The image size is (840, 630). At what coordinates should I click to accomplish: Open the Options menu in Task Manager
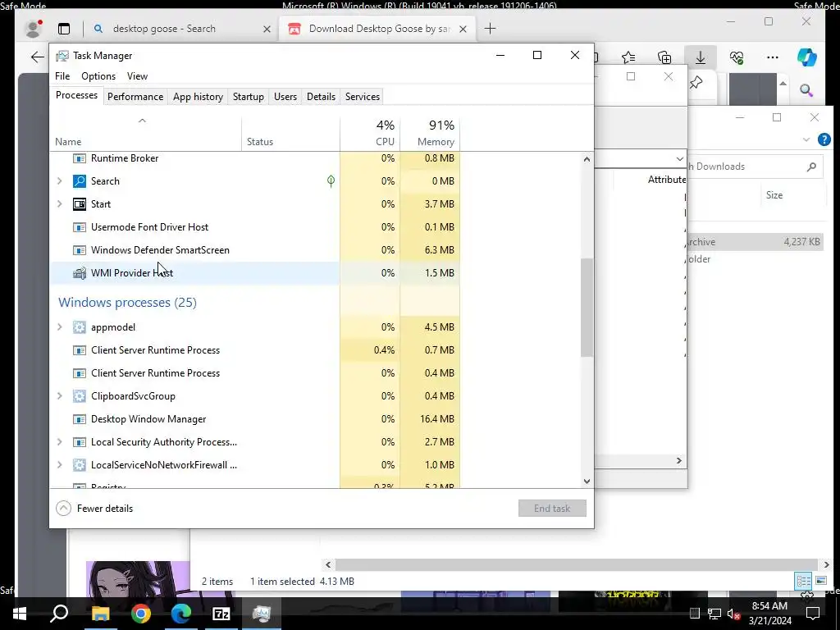[x=98, y=76]
